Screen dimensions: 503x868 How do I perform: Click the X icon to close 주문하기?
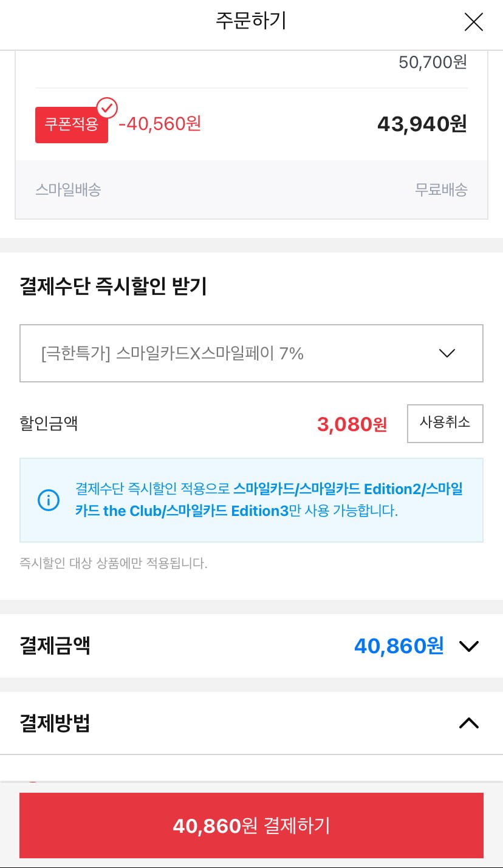click(x=473, y=22)
